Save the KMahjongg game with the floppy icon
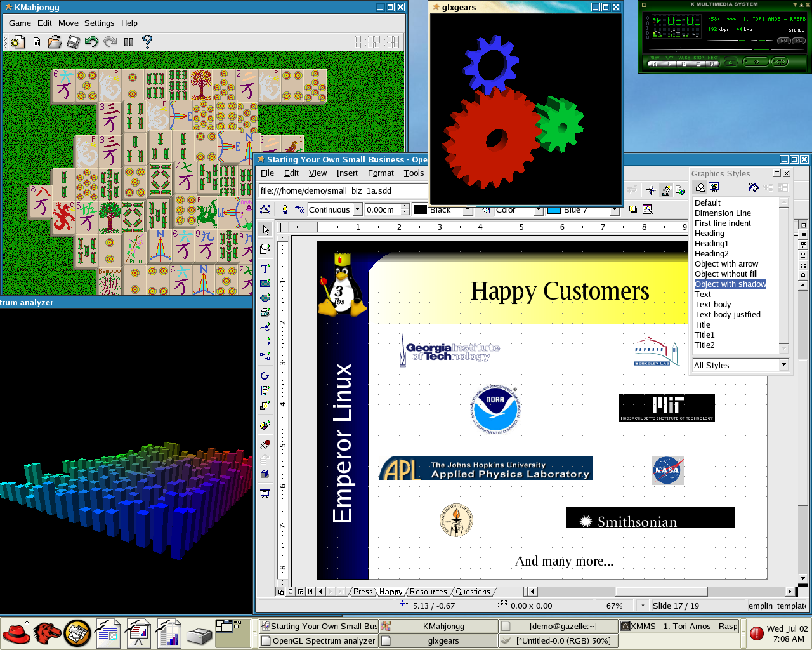The height and width of the screenshot is (650, 812). [x=74, y=42]
